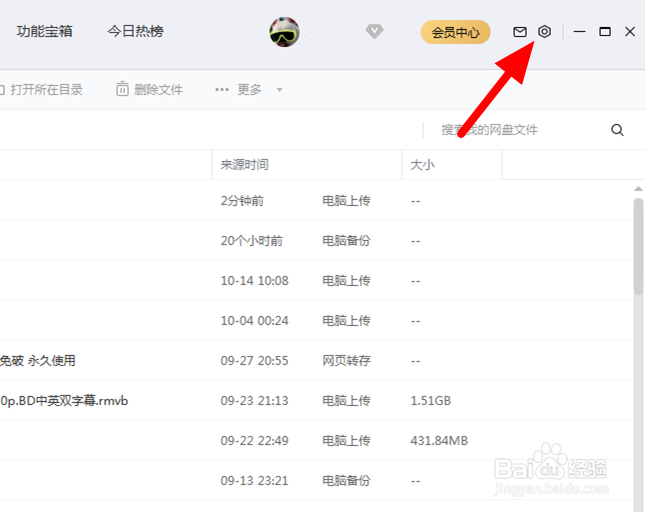Open the 功能宝箱 tab
Screen dimensions: 645x512
click(x=44, y=31)
